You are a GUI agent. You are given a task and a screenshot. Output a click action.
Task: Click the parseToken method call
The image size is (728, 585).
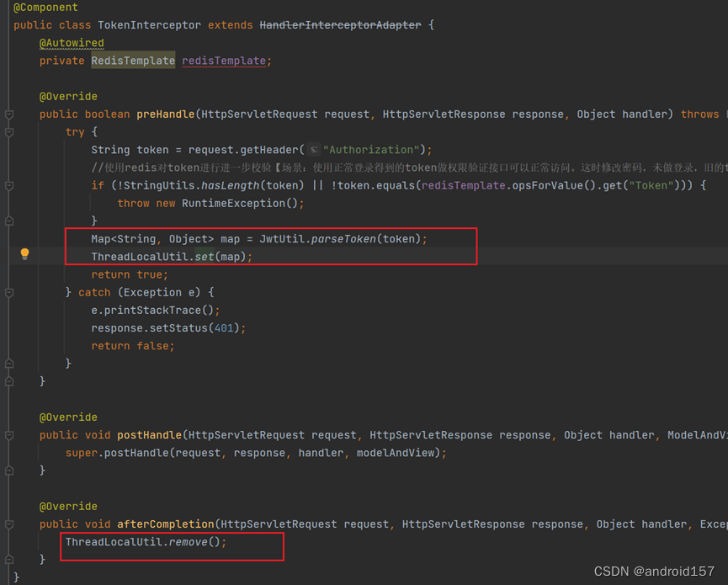343,239
